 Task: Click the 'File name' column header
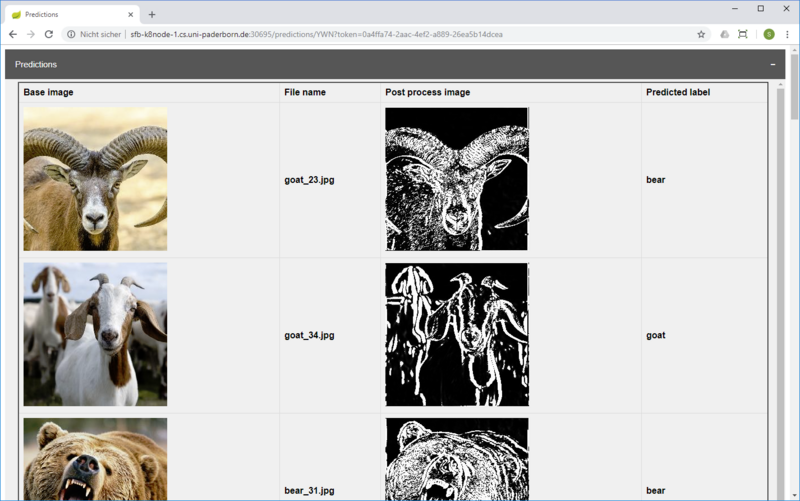click(x=305, y=92)
